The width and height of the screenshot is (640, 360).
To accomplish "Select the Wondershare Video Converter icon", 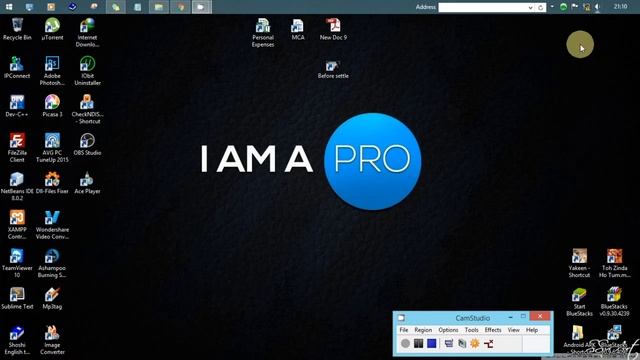I will pos(52,225).
